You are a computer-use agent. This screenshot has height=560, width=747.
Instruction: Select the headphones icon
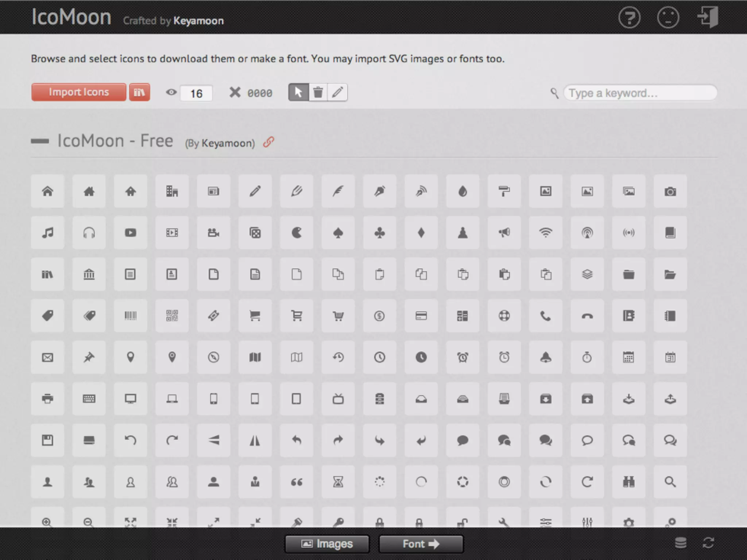[x=89, y=233]
